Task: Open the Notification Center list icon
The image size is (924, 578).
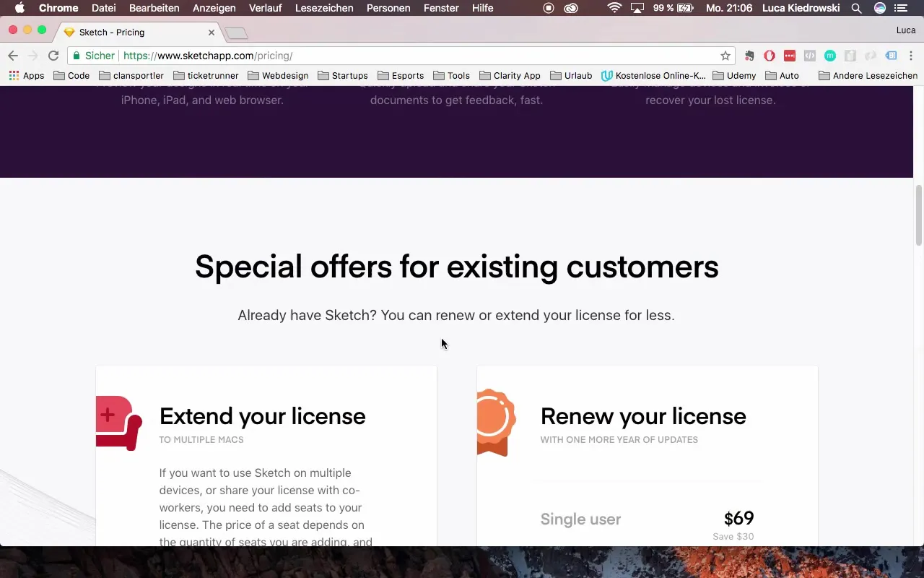Action: [901, 8]
